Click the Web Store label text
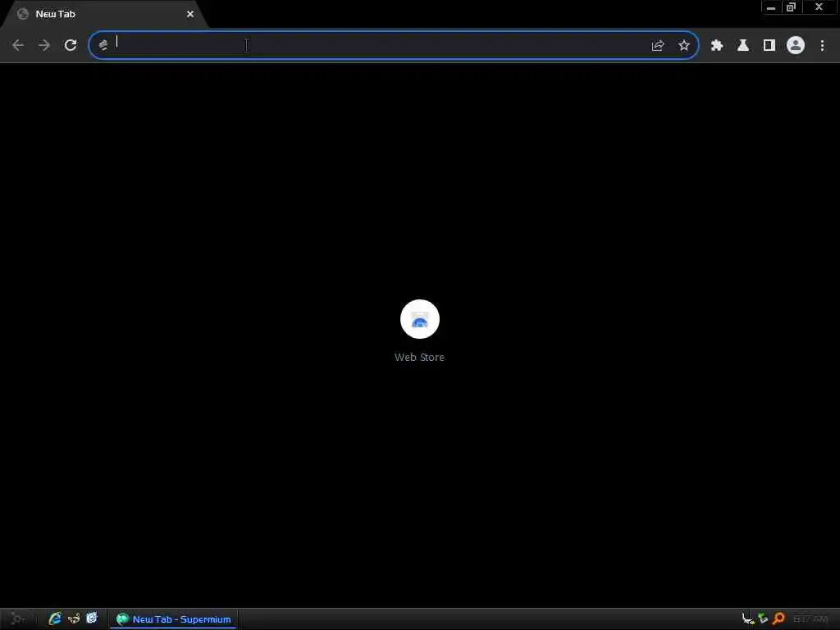Image resolution: width=840 pixels, height=630 pixels. (419, 358)
